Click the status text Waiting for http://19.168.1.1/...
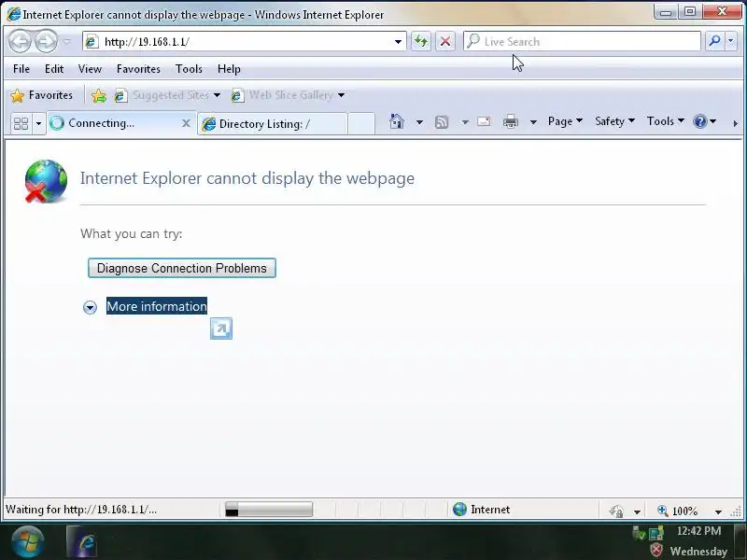Image resolution: width=747 pixels, height=560 pixels. click(x=81, y=510)
